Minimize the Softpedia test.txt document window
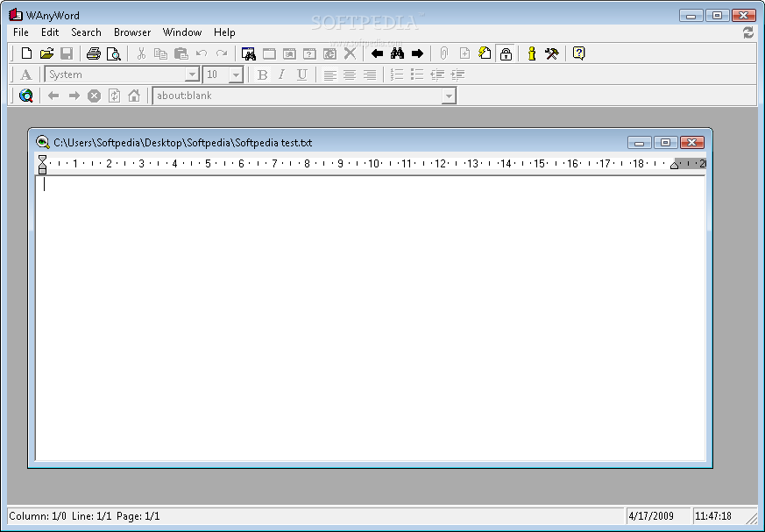 pos(640,143)
